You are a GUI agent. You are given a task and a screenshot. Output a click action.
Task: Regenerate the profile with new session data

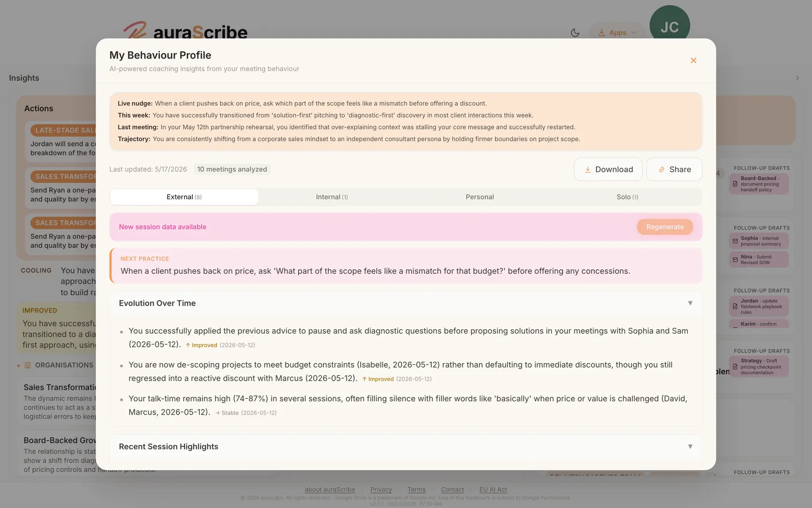click(665, 227)
